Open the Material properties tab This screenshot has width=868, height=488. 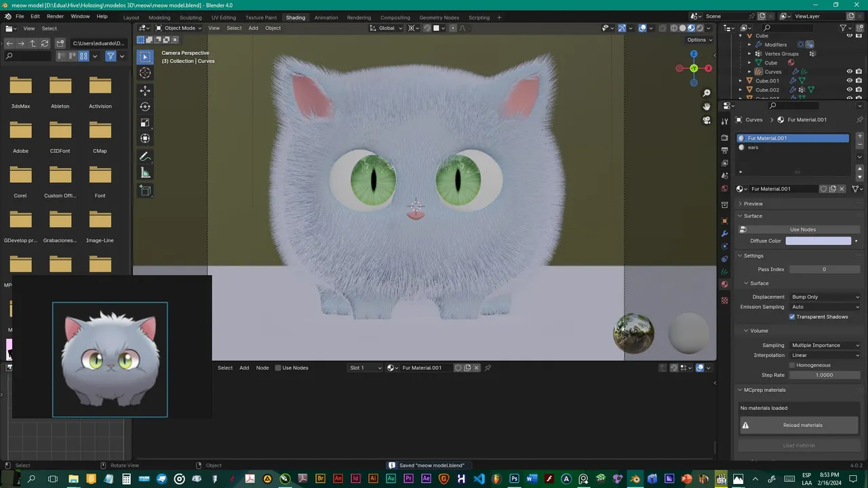click(x=724, y=285)
